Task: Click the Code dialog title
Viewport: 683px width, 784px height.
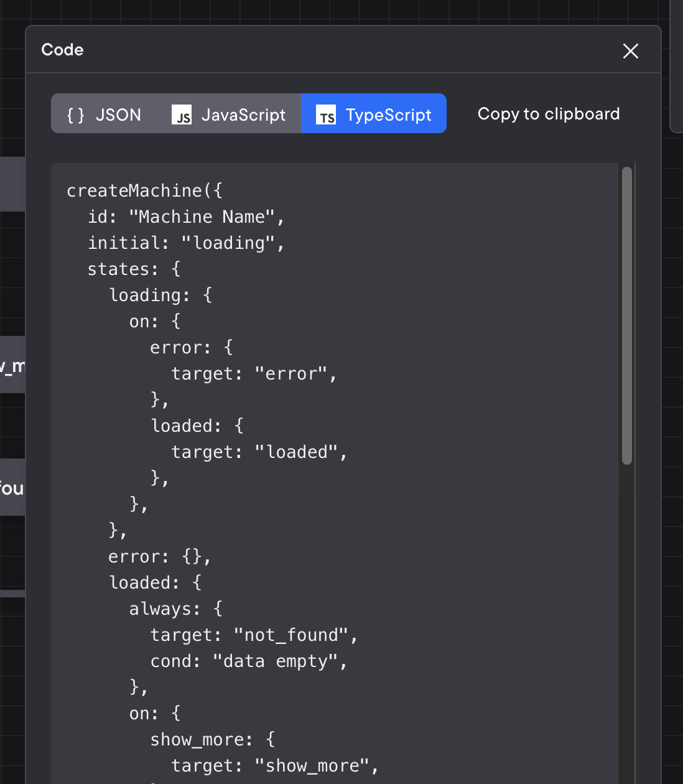Action: pyautogui.click(x=62, y=50)
